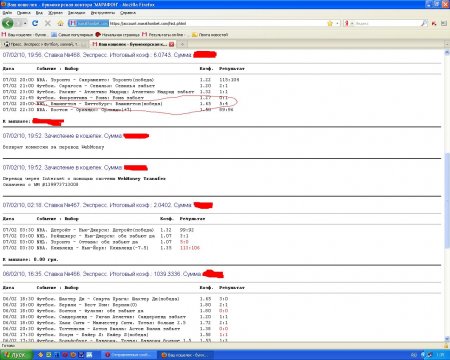Screen dimensions: 450x360
Task: Reload the current page
Action: 35,23
